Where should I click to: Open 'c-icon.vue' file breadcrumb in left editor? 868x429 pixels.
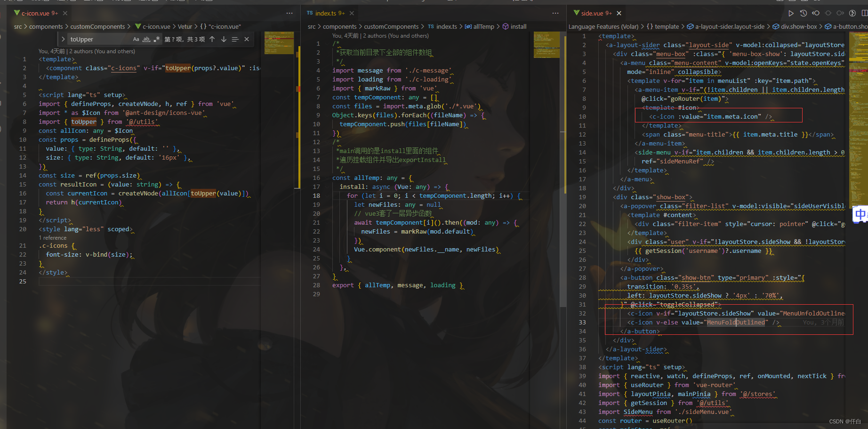click(x=153, y=26)
